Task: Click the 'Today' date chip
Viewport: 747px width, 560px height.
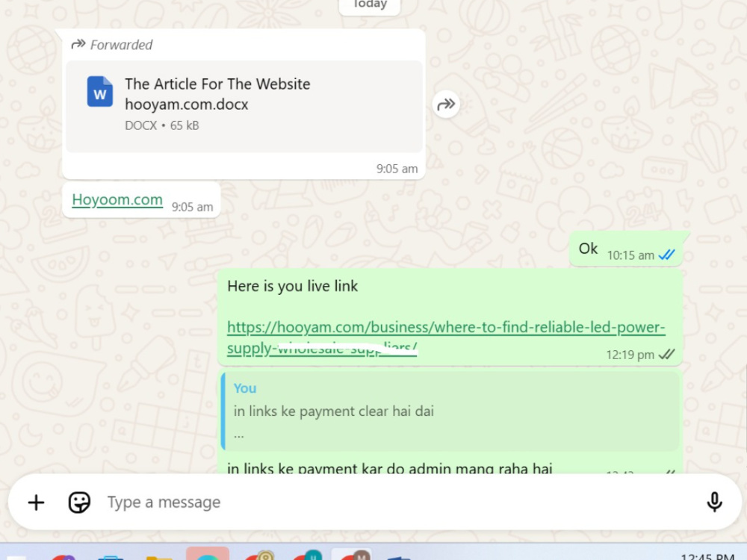Action: click(x=369, y=6)
